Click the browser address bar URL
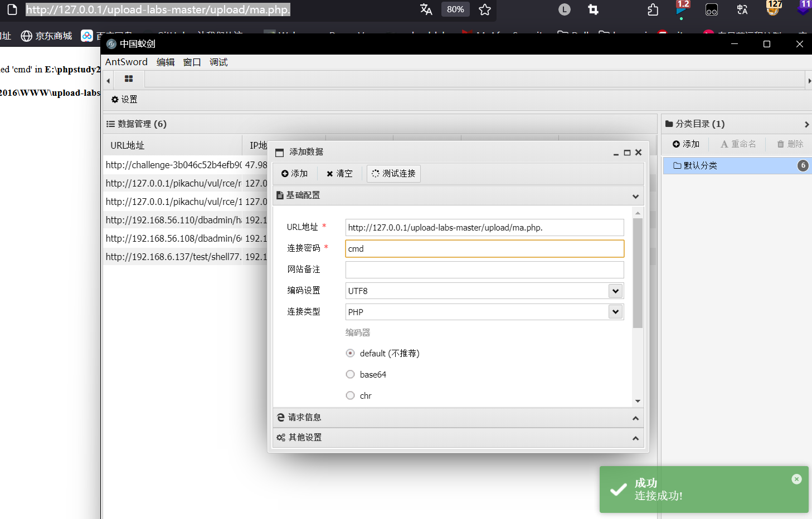This screenshot has width=812, height=519. pyautogui.click(x=158, y=9)
